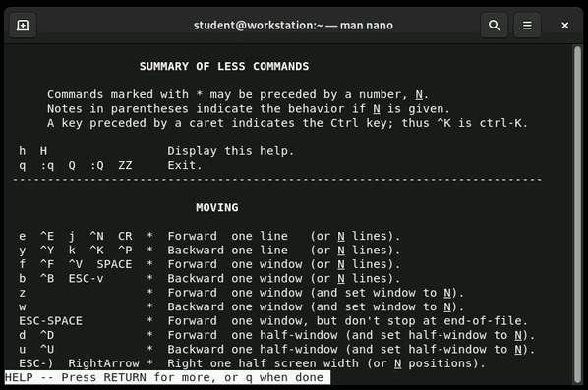This screenshot has width=588, height=390.
Task: Click the 'ESC-v' key entry
Action: click(x=86, y=279)
